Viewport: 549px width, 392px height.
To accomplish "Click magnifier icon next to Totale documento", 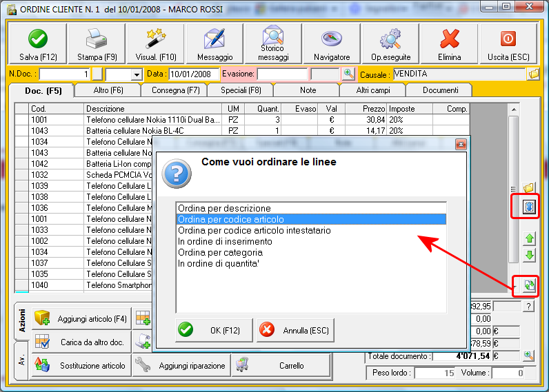I will [x=529, y=355].
